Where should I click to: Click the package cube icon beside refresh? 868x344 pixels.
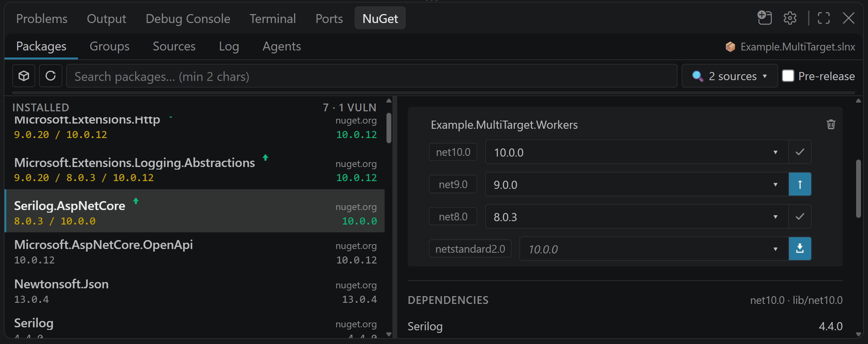pos(24,76)
